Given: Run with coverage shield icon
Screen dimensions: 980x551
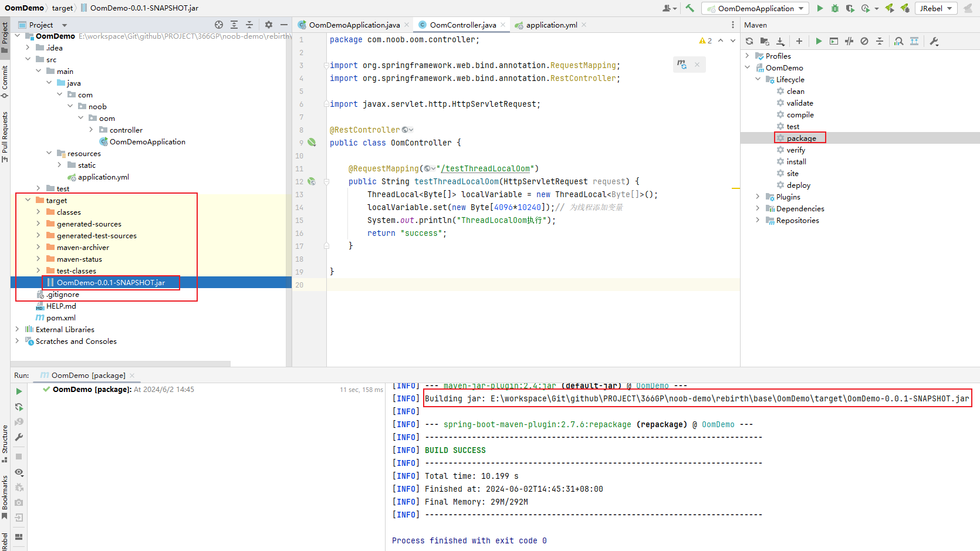Looking at the screenshot, I should point(850,8).
